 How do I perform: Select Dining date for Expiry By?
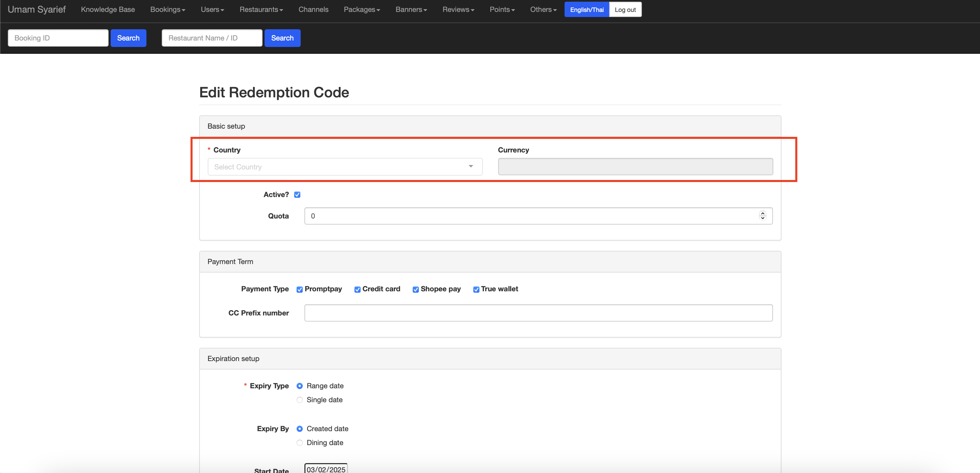coord(299,443)
